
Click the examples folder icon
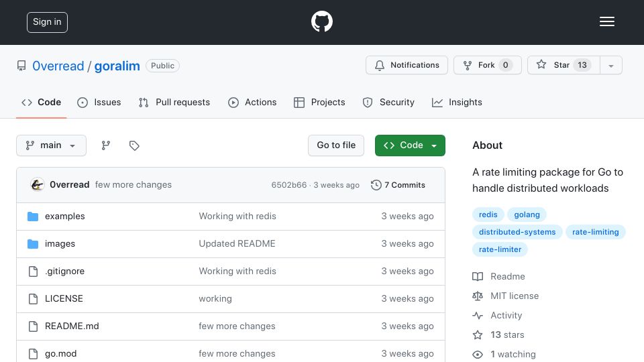(33, 217)
